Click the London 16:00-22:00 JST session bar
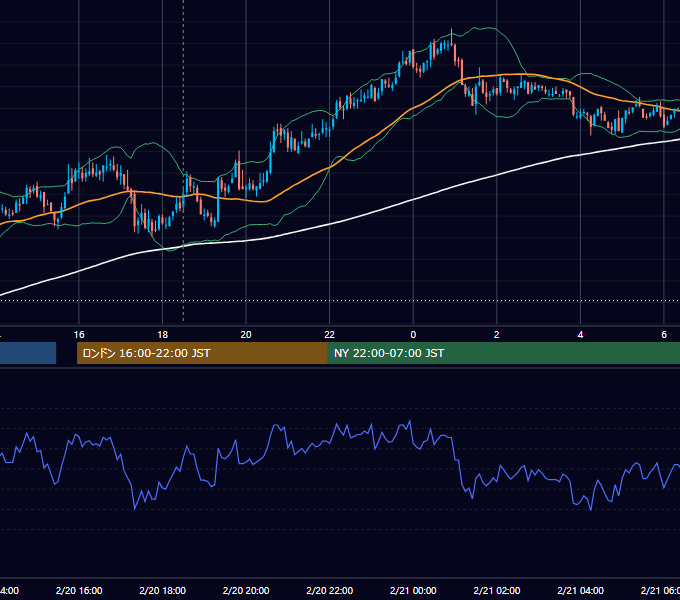The width and height of the screenshot is (680, 600). 202,353
